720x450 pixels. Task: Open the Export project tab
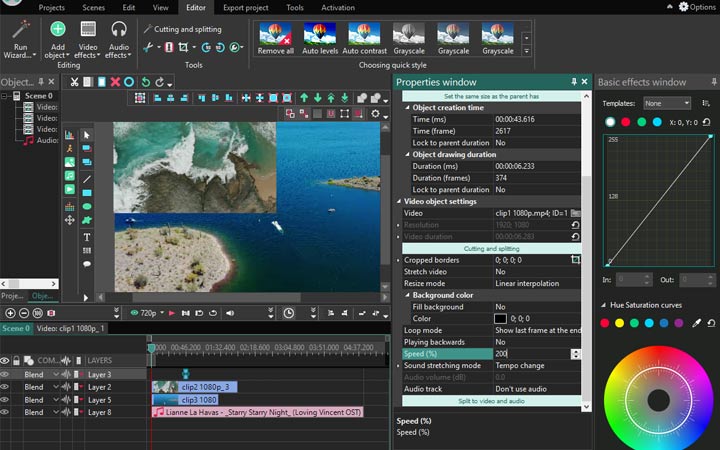(245, 7)
